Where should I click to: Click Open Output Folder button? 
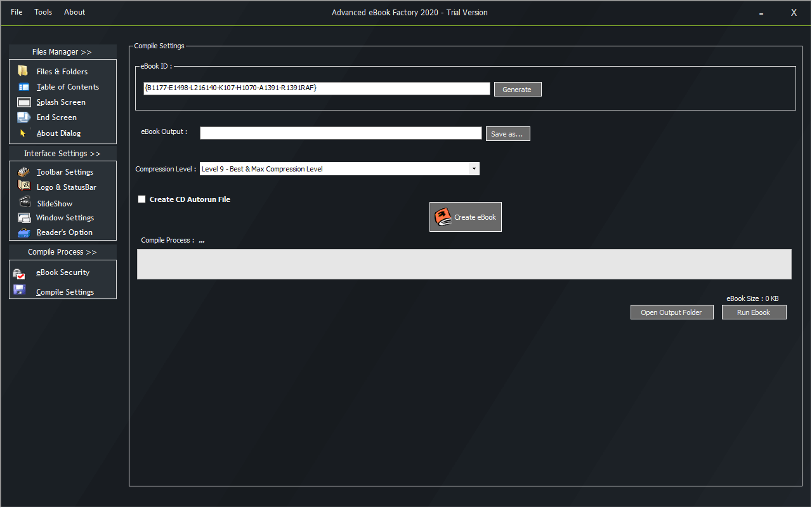[x=672, y=312]
